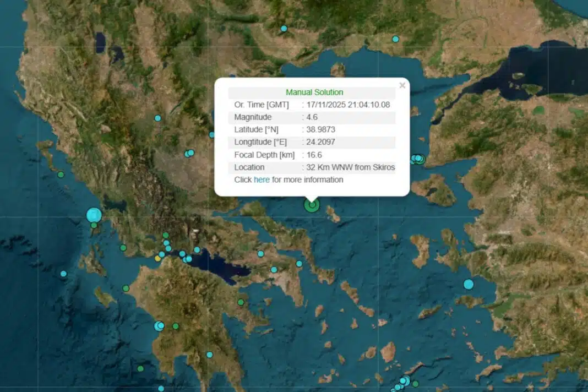Select the cyan marker cluster north of Lesbos
Viewport: 588px width, 392px height.
(418, 159)
